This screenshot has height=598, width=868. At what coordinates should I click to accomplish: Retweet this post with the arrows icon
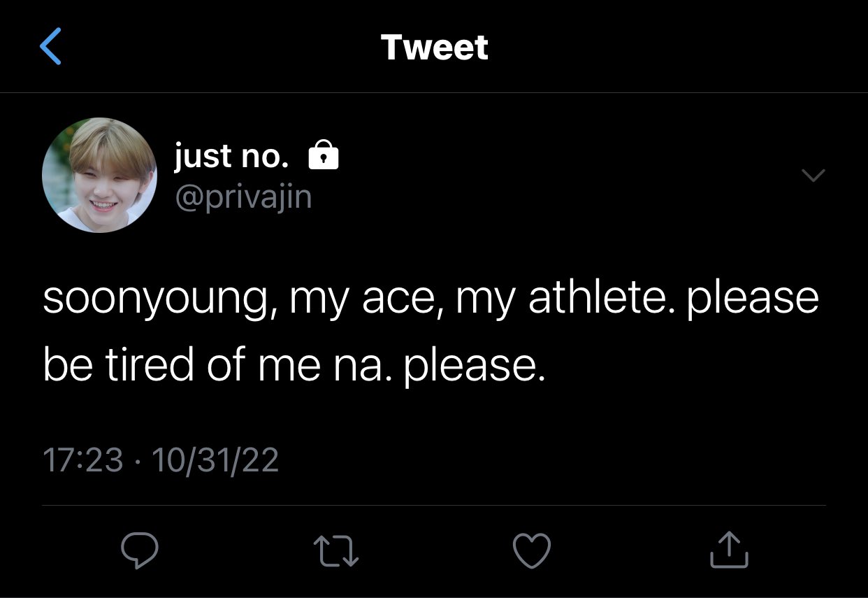click(x=337, y=550)
